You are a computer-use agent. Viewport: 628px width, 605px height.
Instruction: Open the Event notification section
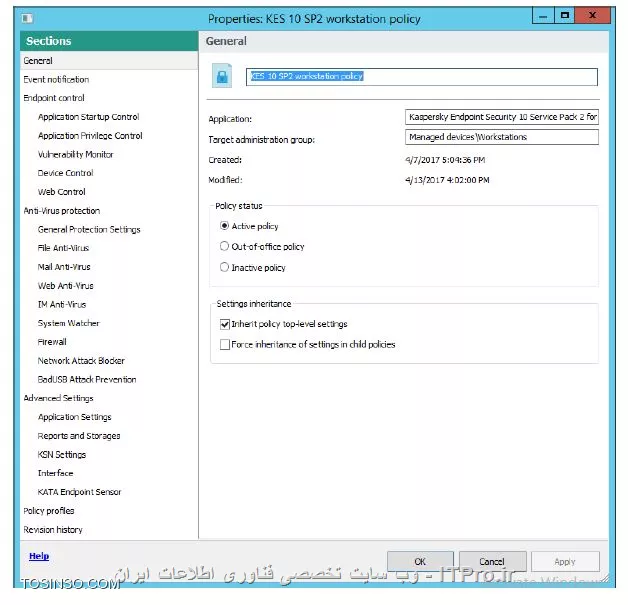[x=56, y=80]
